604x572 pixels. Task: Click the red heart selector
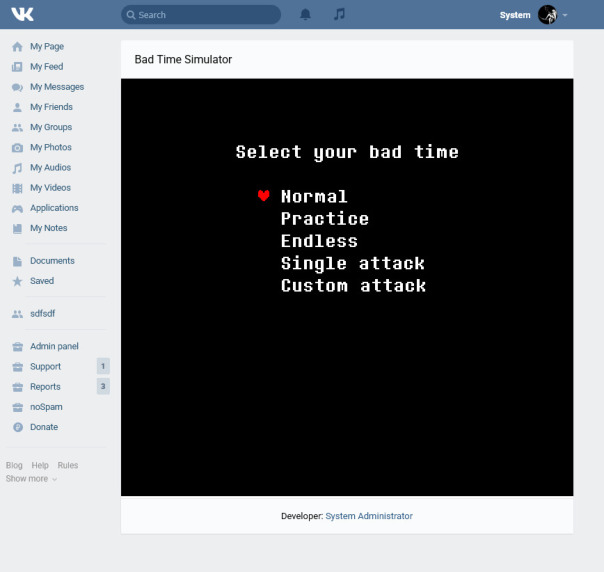pyautogui.click(x=263, y=196)
